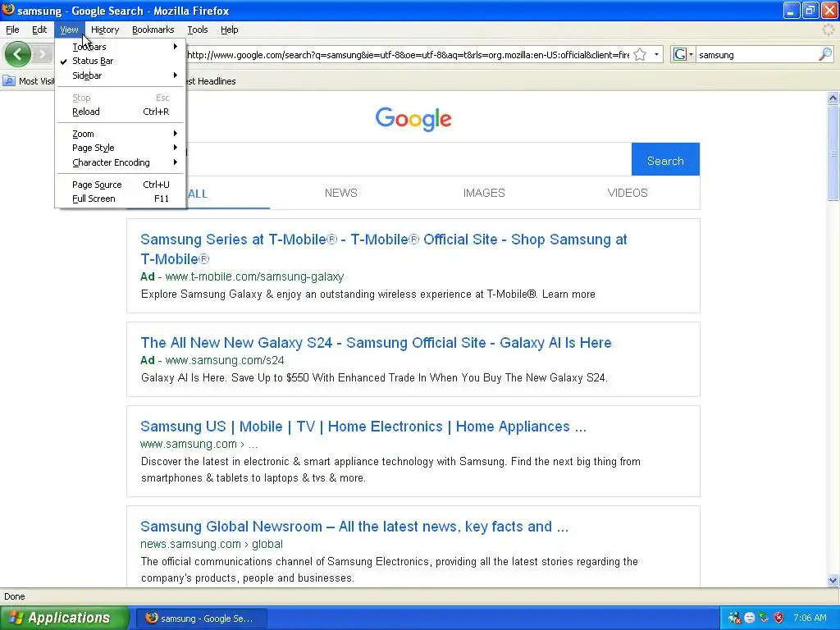Click the www.samsung.com/s24 URL text

click(x=225, y=361)
